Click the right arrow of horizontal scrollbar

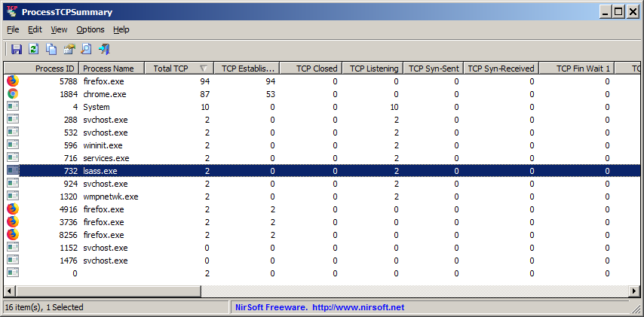(634, 291)
